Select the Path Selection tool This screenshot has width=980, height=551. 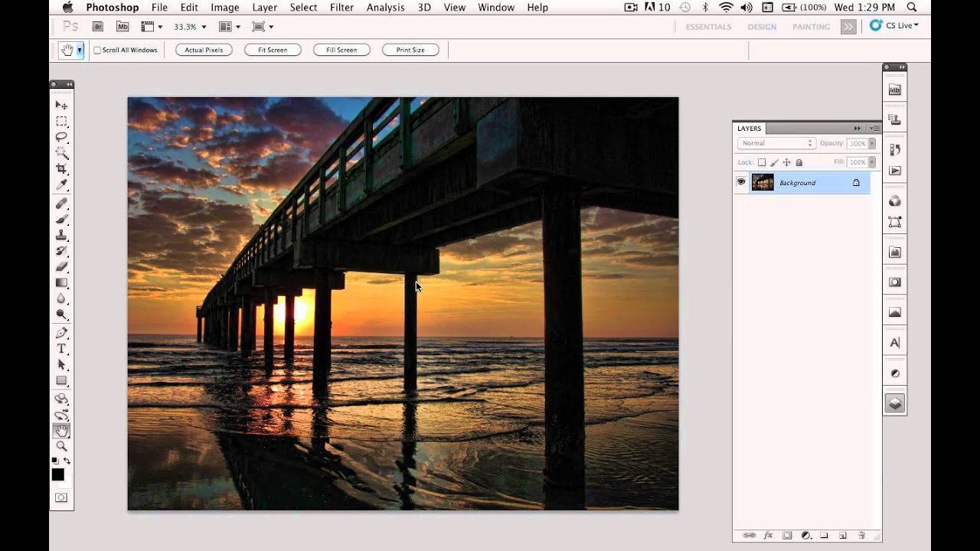click(61, 364)
